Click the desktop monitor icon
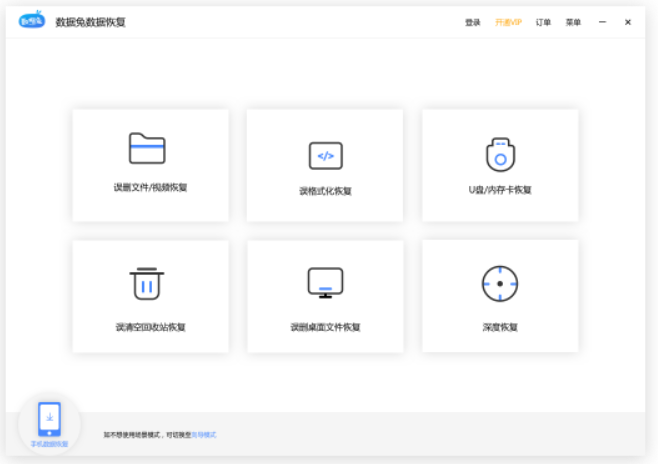Image resolution: width=658 pixels, height=464 pixels. click(325, 283)
